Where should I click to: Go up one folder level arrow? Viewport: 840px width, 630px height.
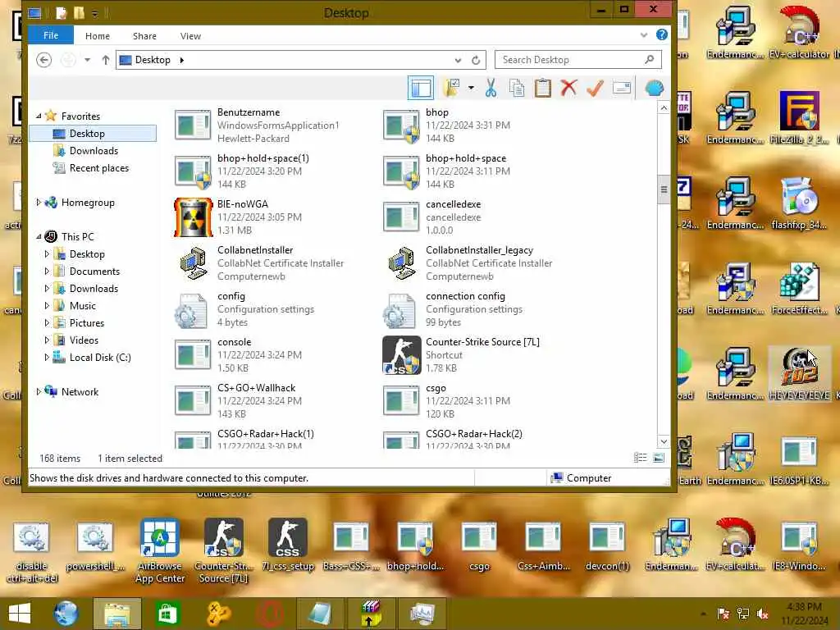coord(106,59)
